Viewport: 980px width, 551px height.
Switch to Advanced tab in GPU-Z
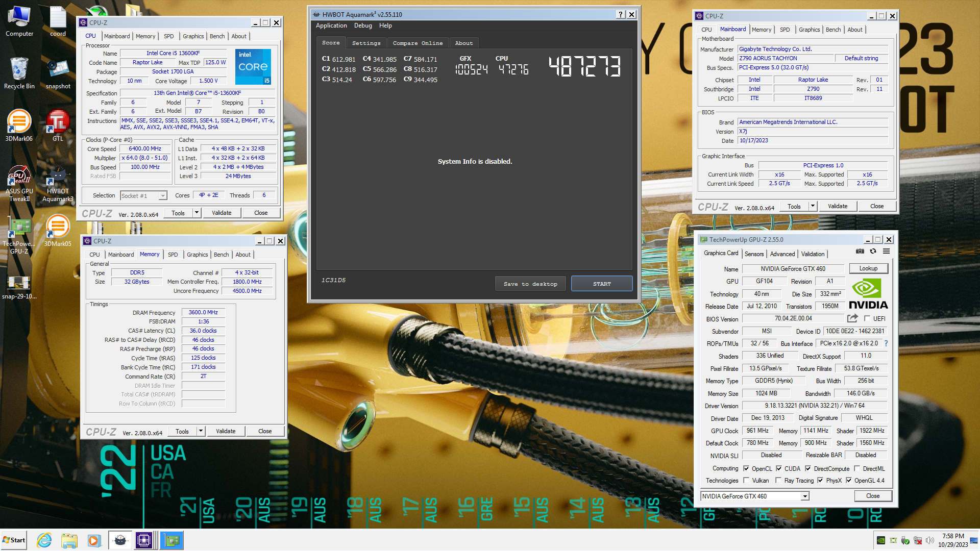pos(782,254)
